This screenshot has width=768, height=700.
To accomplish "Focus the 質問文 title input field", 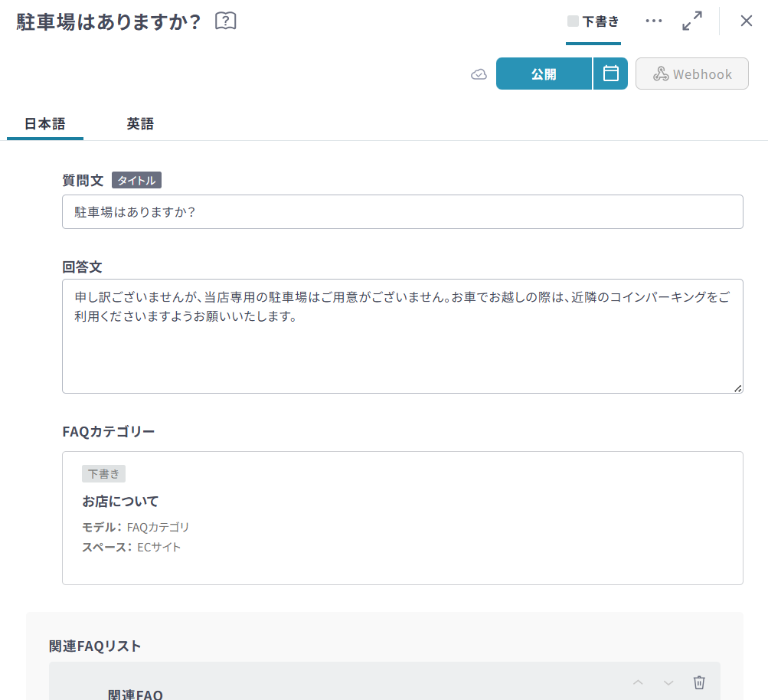I will tap(402, 212).
